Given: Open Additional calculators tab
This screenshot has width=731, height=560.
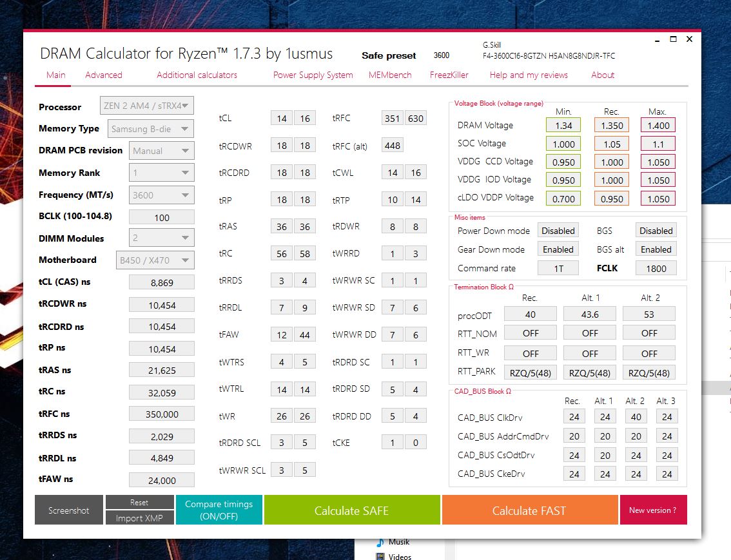Looking at the screenshot, I should pos(197,75).
